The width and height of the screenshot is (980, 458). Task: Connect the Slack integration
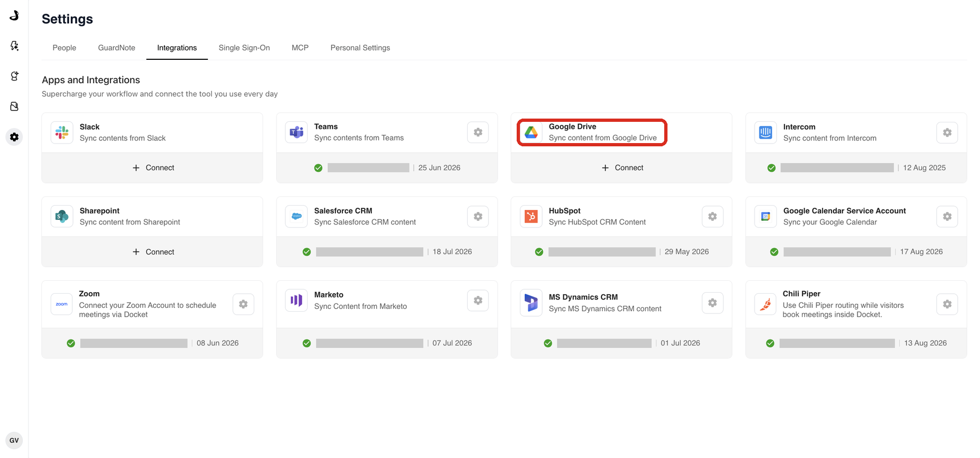(x=153, y=168)
